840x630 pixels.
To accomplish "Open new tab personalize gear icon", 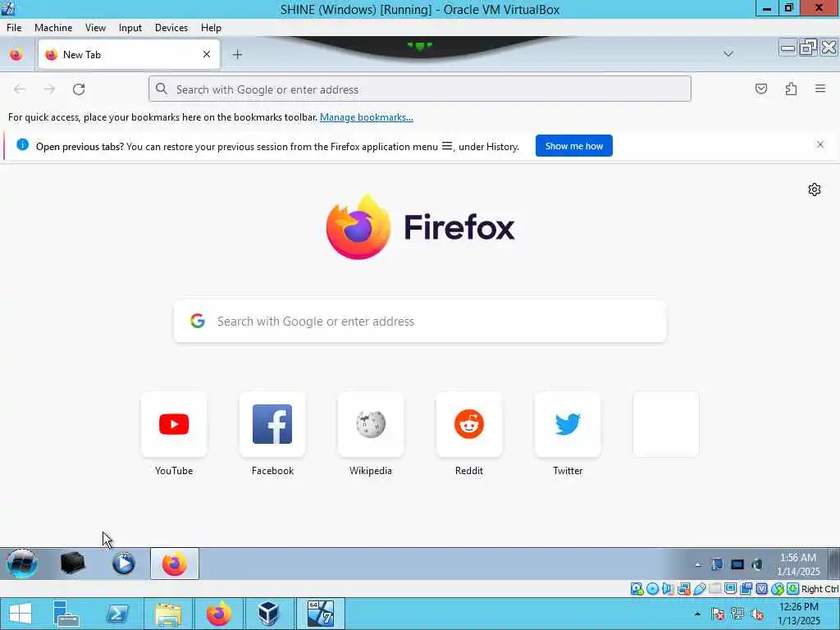I will 815,189.
